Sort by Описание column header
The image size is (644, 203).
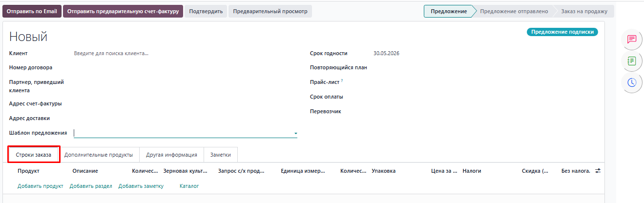(85, 171)
